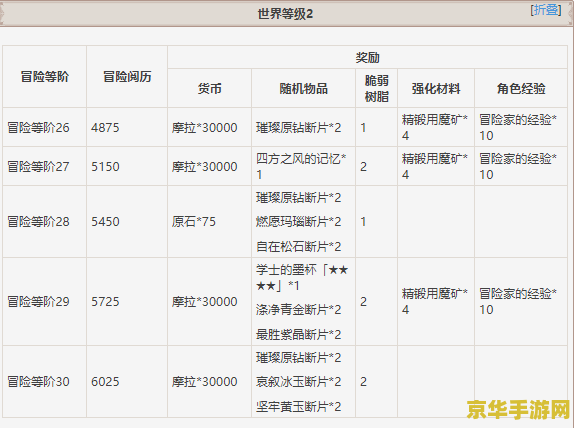Click 摩拉*30000 in the 冒险等阶26 row
Image resolution: width=576 pixels, height=428 pixels.
click(204, 127)
